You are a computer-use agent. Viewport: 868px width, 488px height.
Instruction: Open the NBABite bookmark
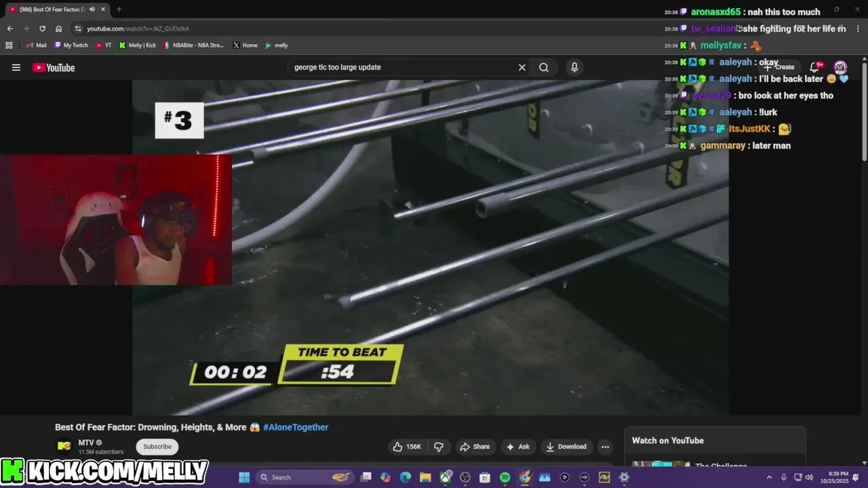[x=193, y=45]
